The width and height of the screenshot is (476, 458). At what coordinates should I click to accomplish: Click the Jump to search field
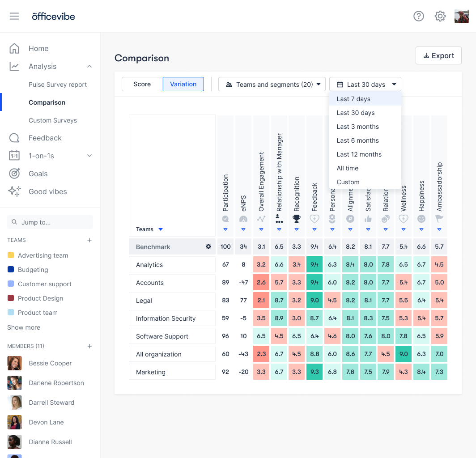[x=50, y=222]
